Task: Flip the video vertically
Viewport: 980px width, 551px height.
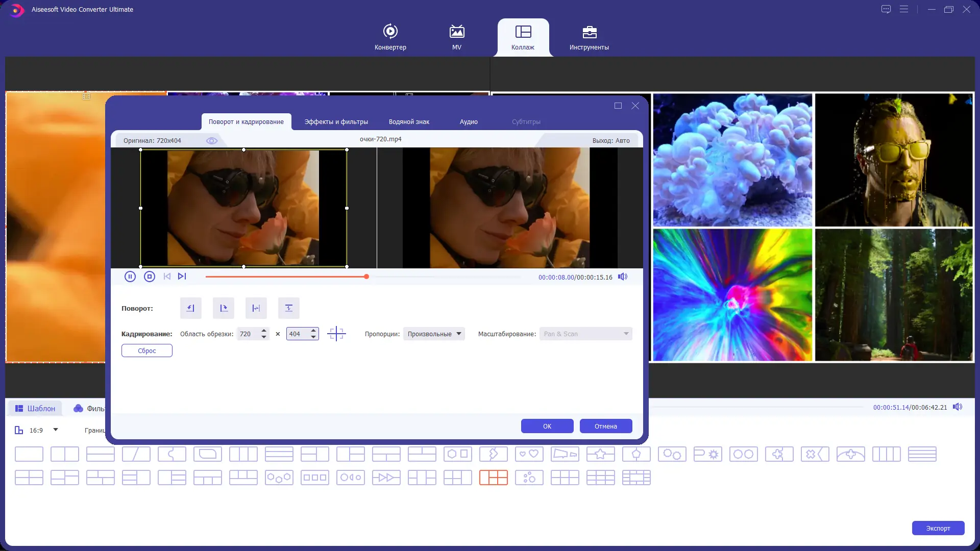Action: pyautogui.click(x=289, y=308)
